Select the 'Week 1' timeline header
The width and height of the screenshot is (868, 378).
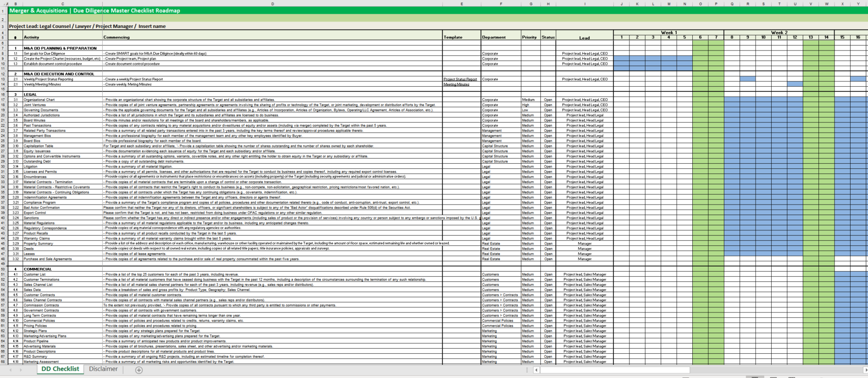pyautogui.click(x=668, y=33)
